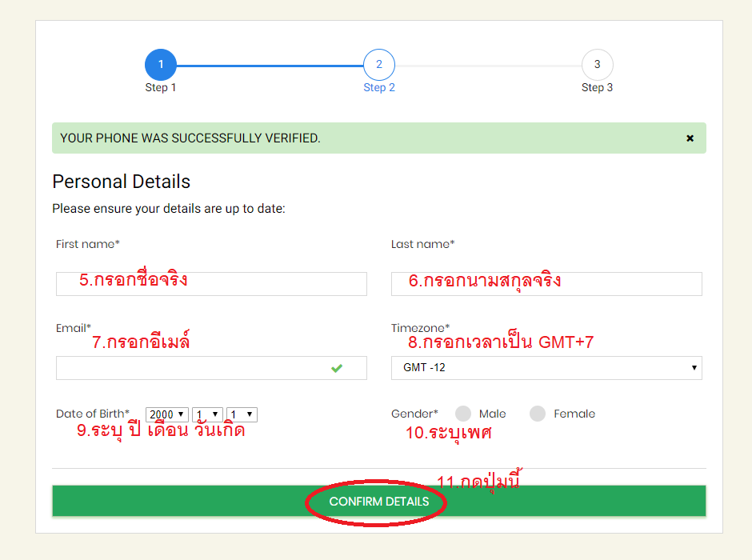Click the 'Please ensure your details are up to date' text

coord(169,209)
